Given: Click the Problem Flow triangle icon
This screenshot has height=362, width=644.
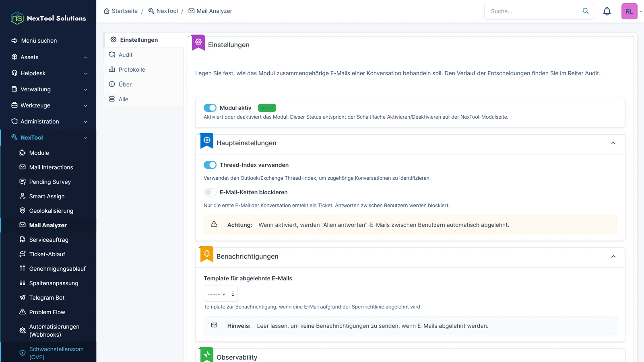Looking at the screenshot, I should coord(23,312).
